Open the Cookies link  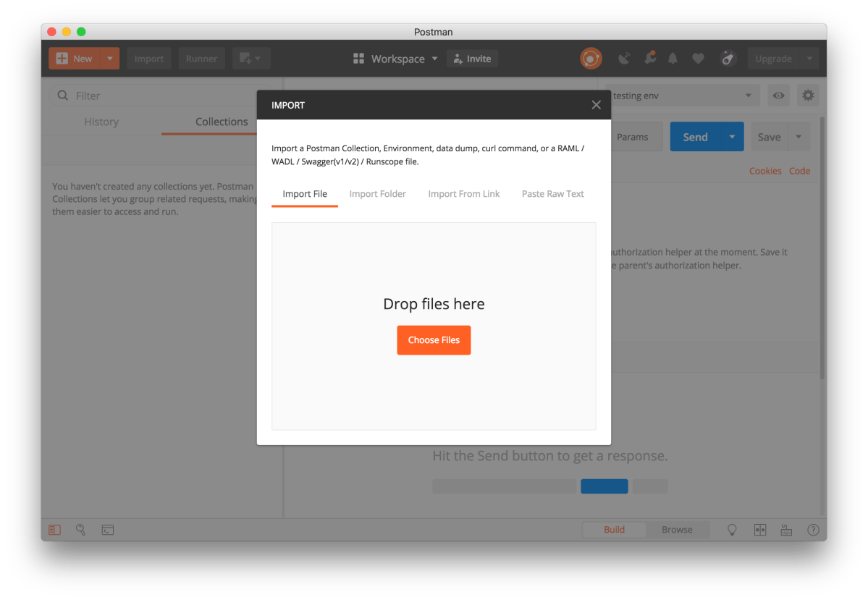point(765,171)
